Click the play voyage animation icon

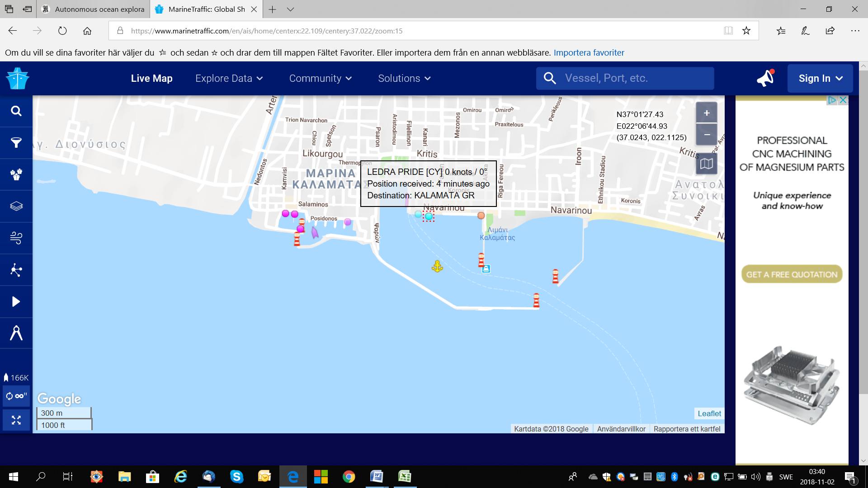16,301
